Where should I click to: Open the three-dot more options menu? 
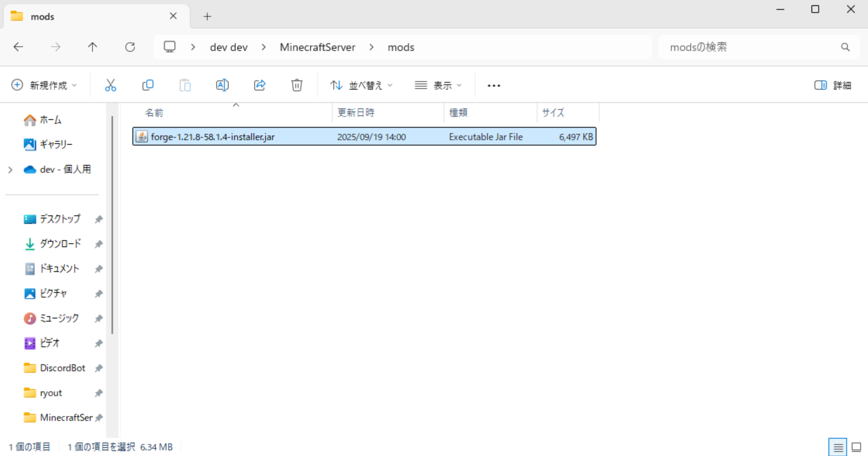(493, 85)
